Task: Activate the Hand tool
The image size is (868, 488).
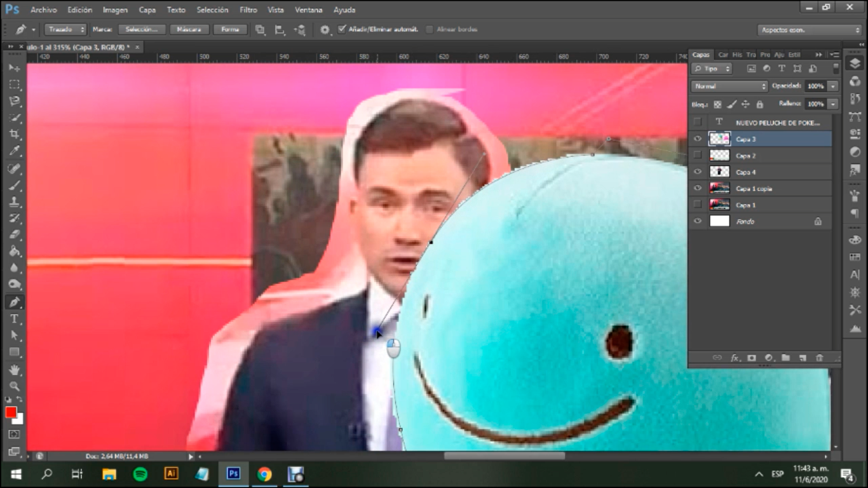Action: (x=14, y=369)
